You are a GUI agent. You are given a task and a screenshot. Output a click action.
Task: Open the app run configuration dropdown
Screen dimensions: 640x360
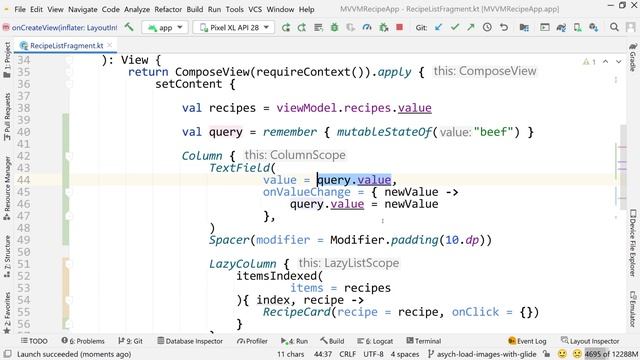click(x=165, y=27)
